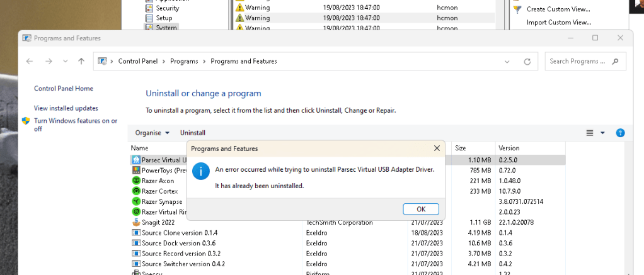Select Security log in Event Viewer tree
Image resolution: width=644 pixels, height=275 pixels.
[x=167, y=8]
